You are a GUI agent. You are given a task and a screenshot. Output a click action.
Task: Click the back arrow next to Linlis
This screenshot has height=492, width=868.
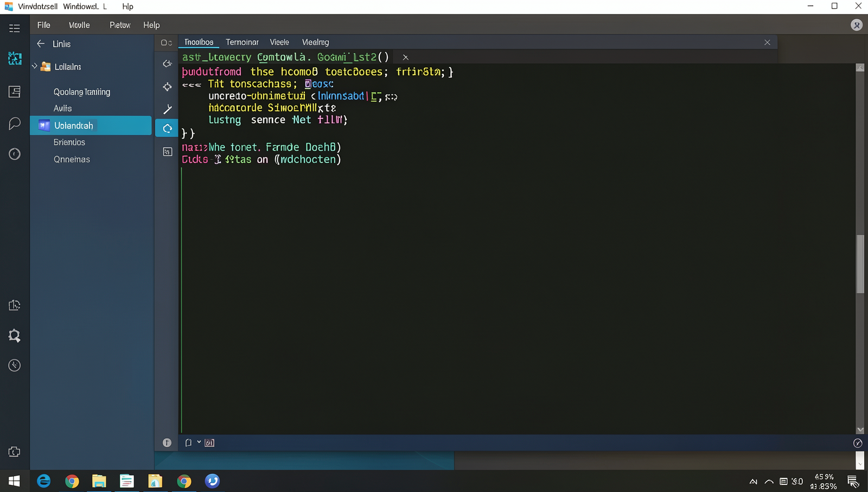41,43
